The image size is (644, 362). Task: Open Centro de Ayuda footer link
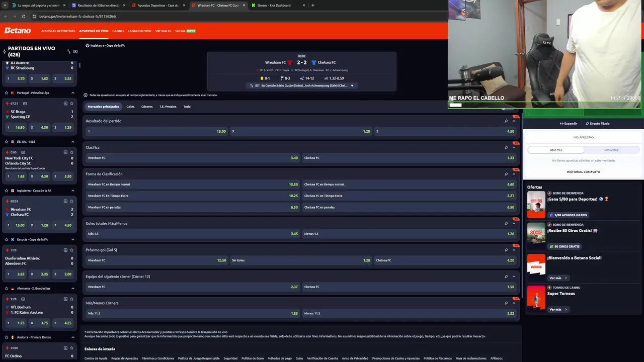[x=96, y=358]
